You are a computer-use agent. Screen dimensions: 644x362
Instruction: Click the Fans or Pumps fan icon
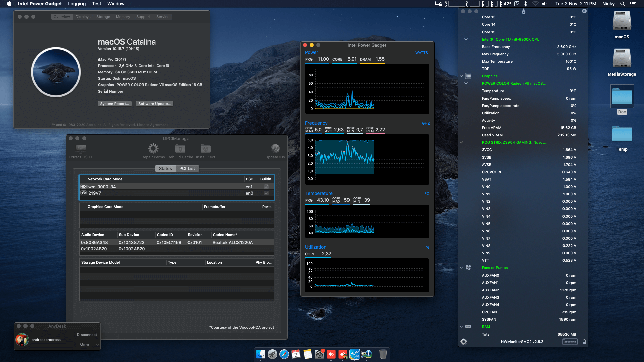pyautogui.click(x=468, y=268)
